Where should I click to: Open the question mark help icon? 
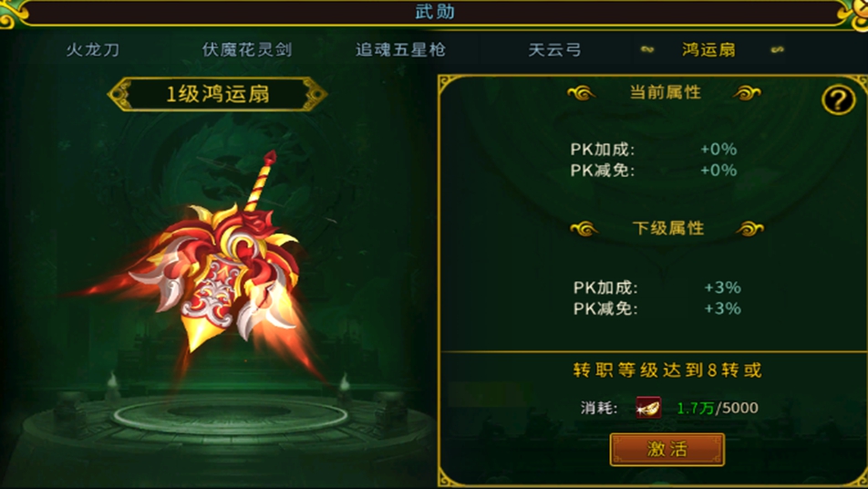tap(838, 99)
